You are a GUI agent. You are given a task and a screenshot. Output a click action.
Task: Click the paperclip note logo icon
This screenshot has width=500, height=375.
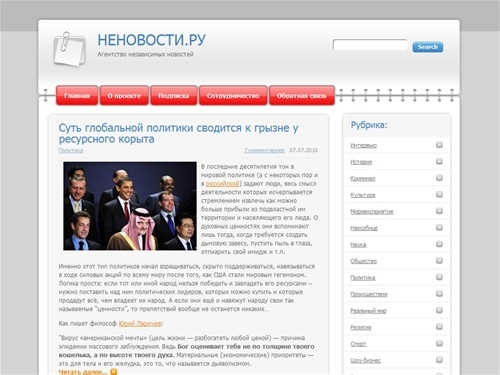pyautogui.click(x=70, y=49)
